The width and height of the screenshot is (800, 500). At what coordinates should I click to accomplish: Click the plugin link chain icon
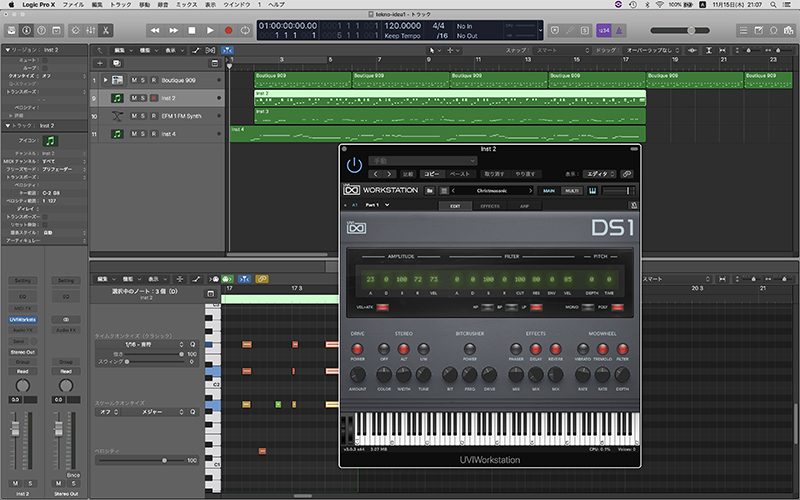pos(627,174)
